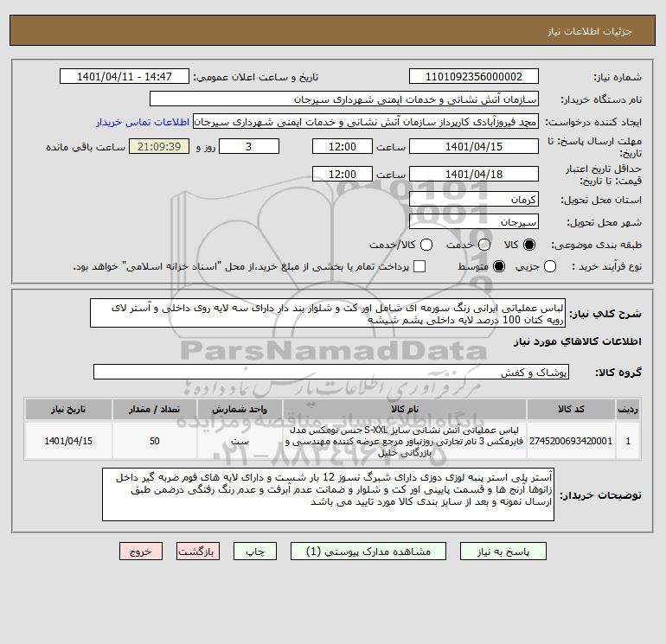Click the unit cell ست
This screenshot has height=644, width=666.
[240, 441]
